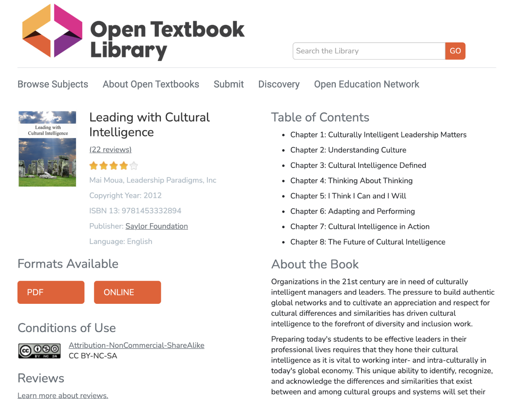This screenshot has width=532, height=399.
Task: Click the Open Textbook Library hexagon logo
Action: 52,31
